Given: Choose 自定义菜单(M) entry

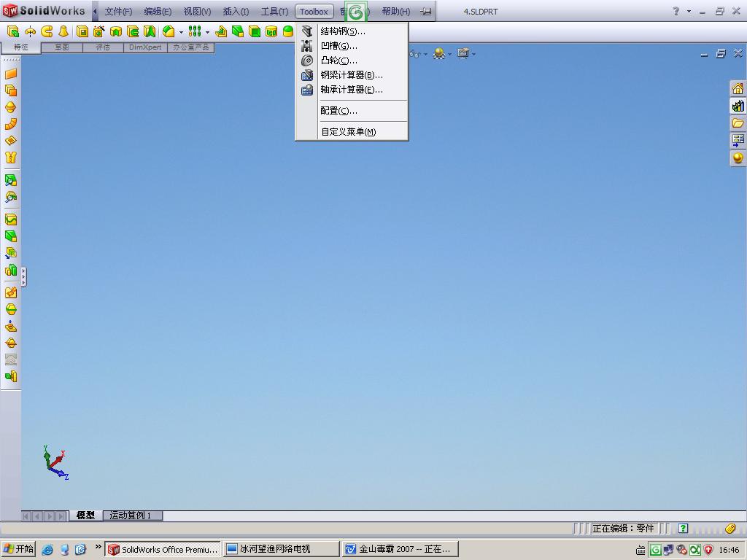Looking at the screenshot, I should pyautogui.click(x=352, y=132).
